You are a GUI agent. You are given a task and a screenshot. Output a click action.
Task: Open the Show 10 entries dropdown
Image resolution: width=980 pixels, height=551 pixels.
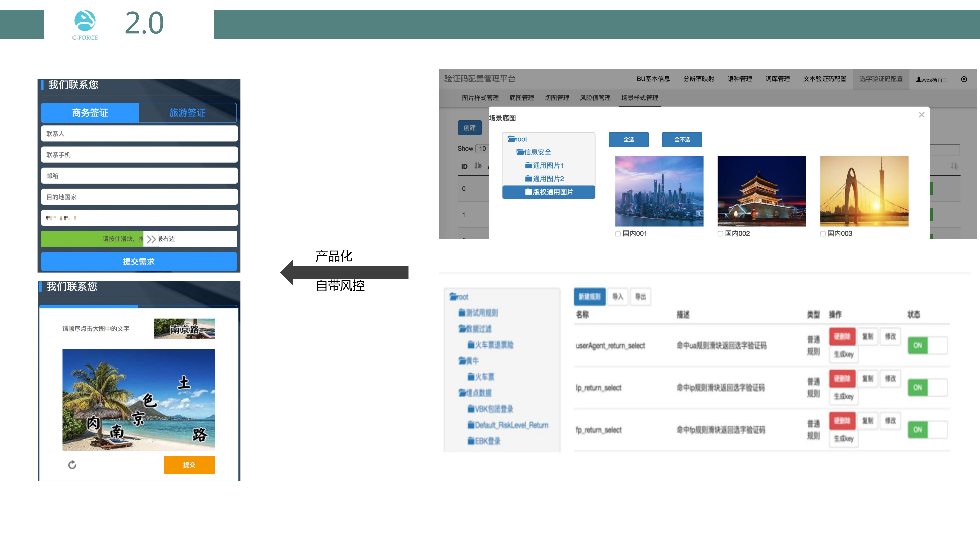tap(483, 148)
